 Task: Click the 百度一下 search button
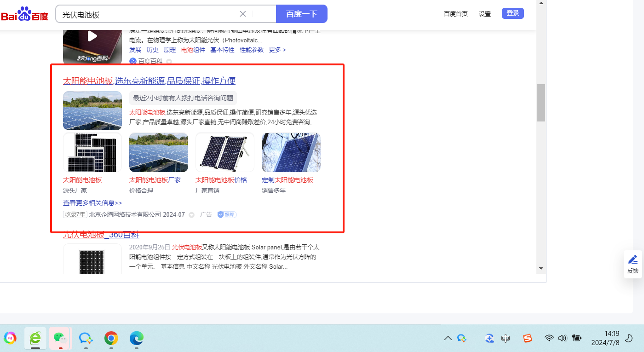pyautogui.click(x=302, y=14)
